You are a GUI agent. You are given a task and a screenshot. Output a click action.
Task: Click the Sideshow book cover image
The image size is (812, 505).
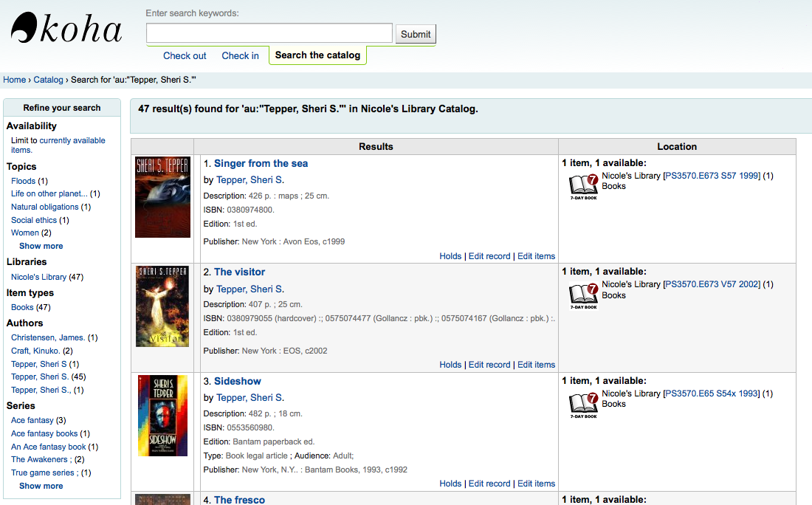[x=162, y=415]
